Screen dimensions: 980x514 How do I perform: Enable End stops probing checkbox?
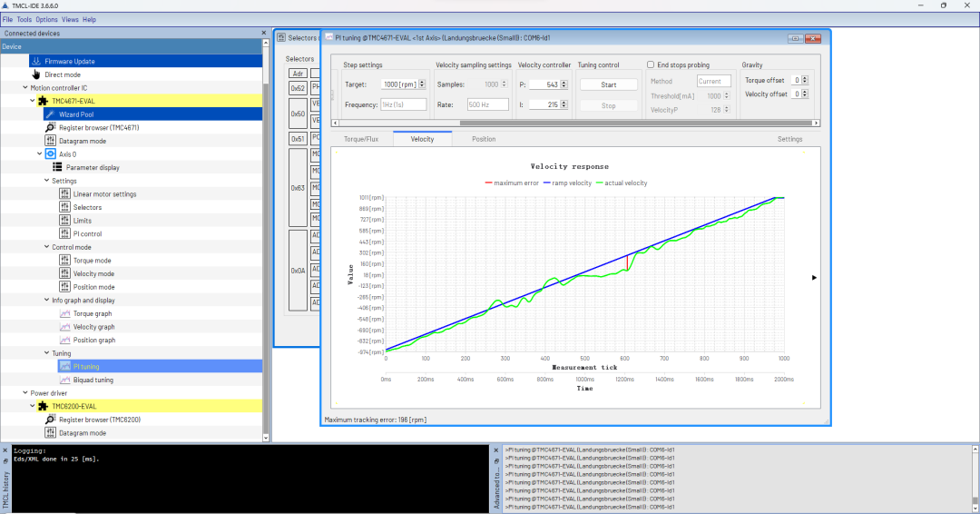point(651,65)
